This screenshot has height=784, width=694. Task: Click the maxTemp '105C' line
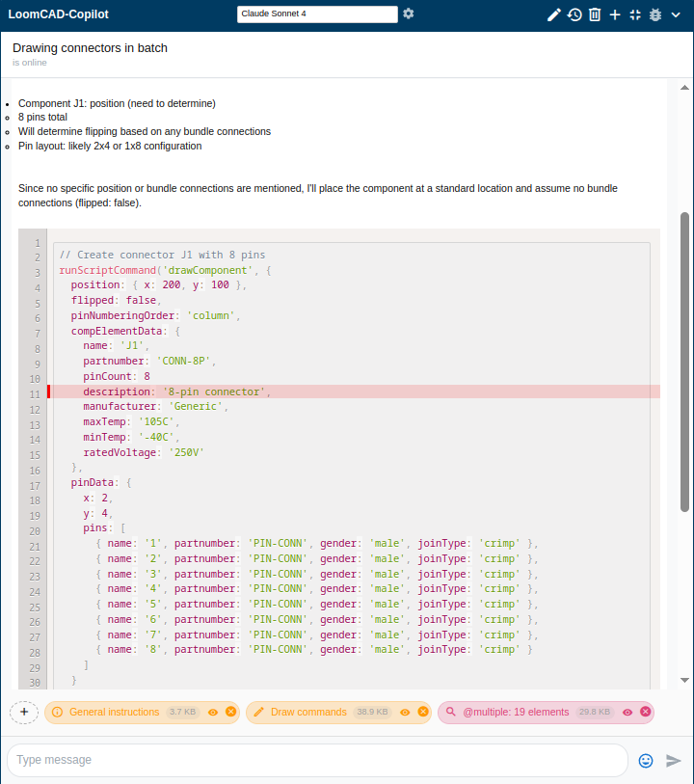(131, 422)
